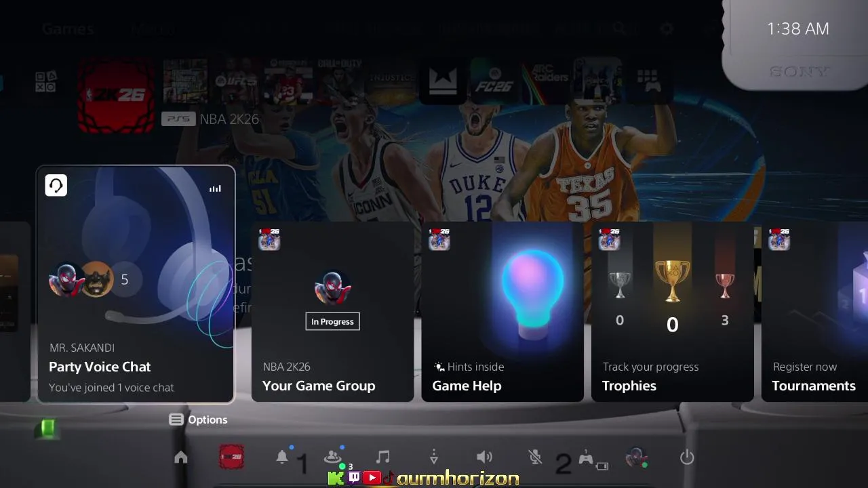Click the party member count 5
Viewport: 868px width, 488px height.
pyautogui.click(x=125, y=279)
